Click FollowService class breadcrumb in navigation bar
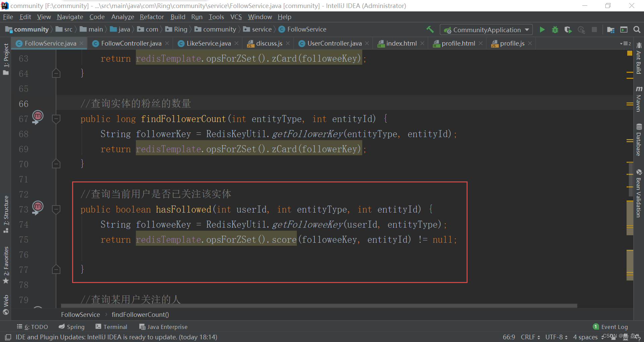Viewport: 644px width, 342px height. tap(302, 30)
